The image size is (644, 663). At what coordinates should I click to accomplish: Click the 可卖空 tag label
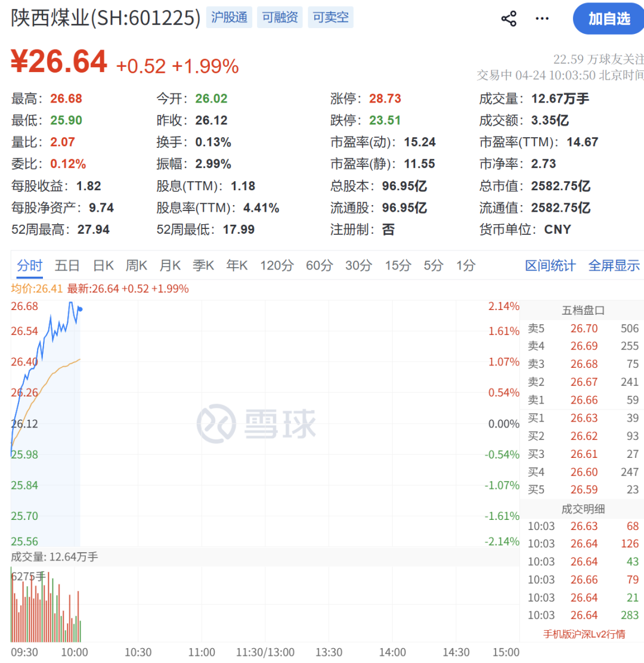pos(330,17)
